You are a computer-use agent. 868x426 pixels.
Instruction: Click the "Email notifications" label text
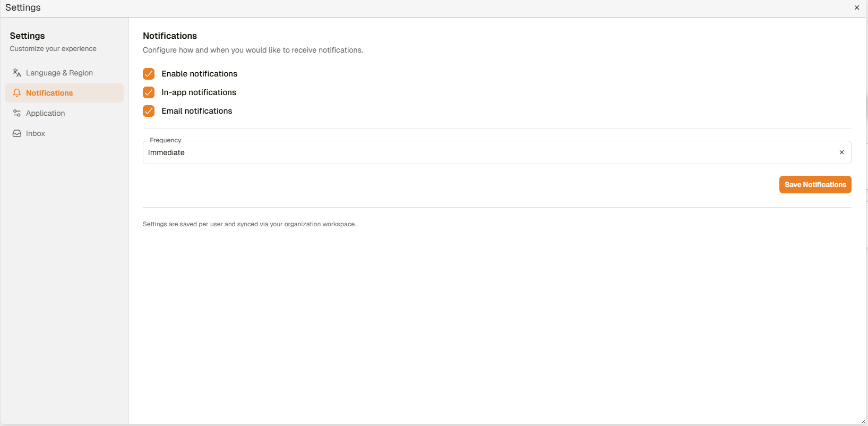click(x=196, y=111)
